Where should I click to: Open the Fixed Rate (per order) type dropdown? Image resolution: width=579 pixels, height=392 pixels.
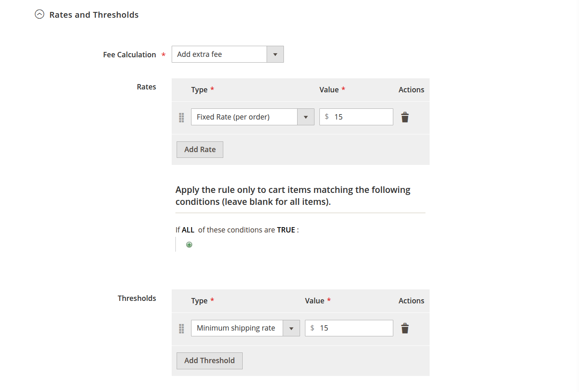[x=252, y=117]
